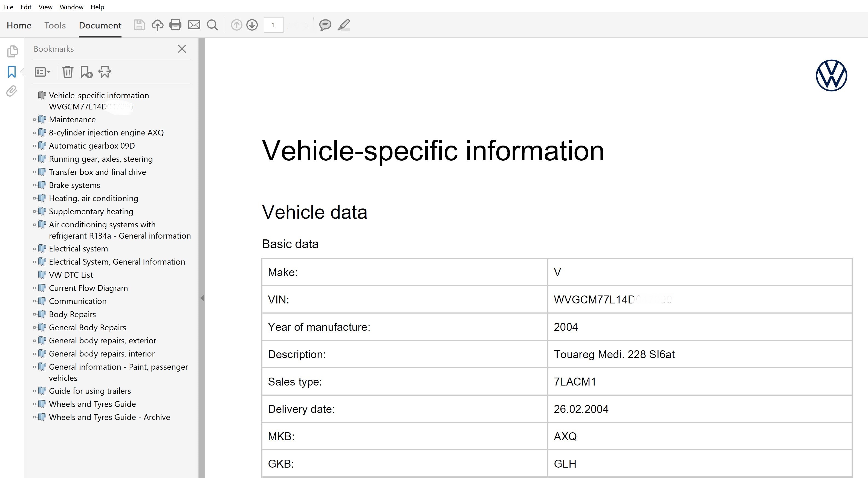
Task: Open the email envelope icon
Action: (194, 25)
